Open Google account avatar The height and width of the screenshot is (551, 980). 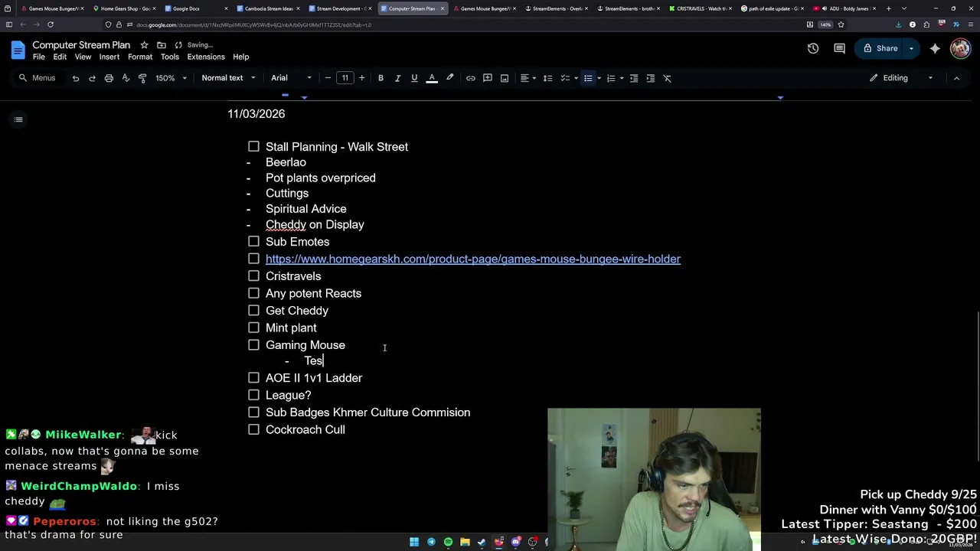[960, 48]
